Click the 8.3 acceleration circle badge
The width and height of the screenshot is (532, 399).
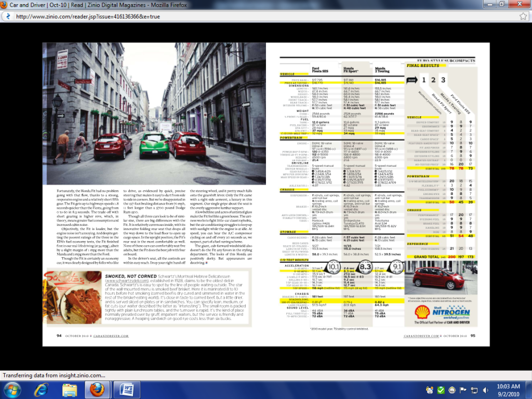[365, 267]
